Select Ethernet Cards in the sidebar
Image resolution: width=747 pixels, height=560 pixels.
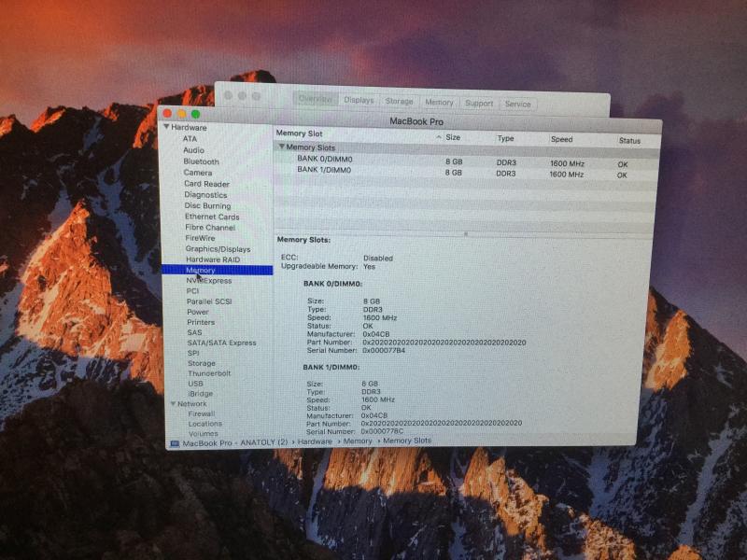[212, 217]
